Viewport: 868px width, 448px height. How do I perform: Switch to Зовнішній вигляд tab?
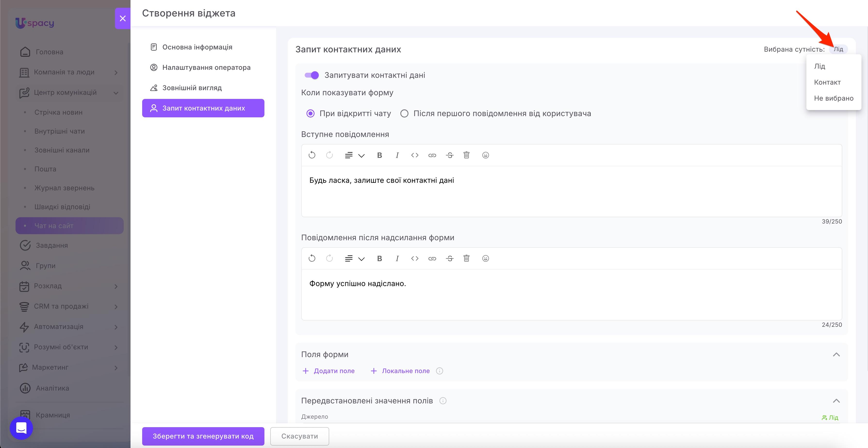pyautogui.click(x=203, y=88)
